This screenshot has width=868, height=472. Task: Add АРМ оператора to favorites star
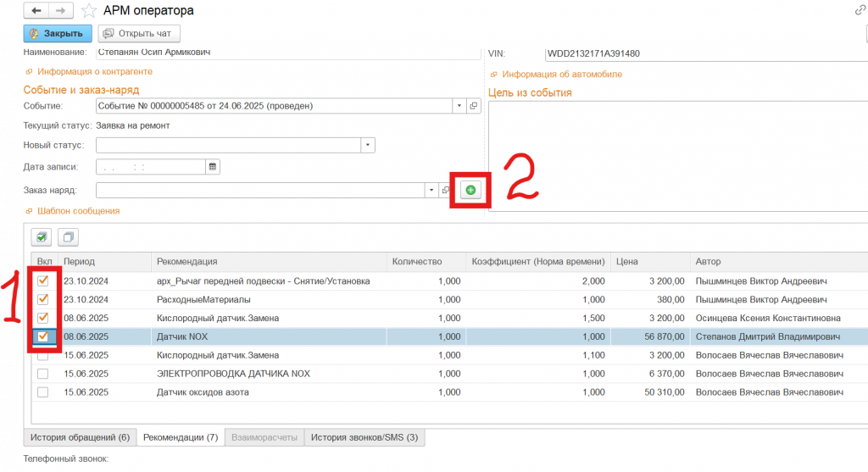89,11
